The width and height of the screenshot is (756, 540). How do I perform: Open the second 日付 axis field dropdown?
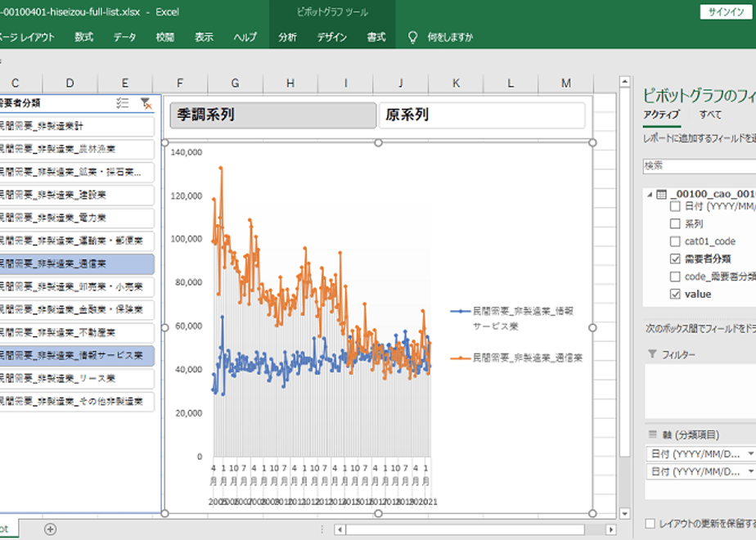click(750, 471)
